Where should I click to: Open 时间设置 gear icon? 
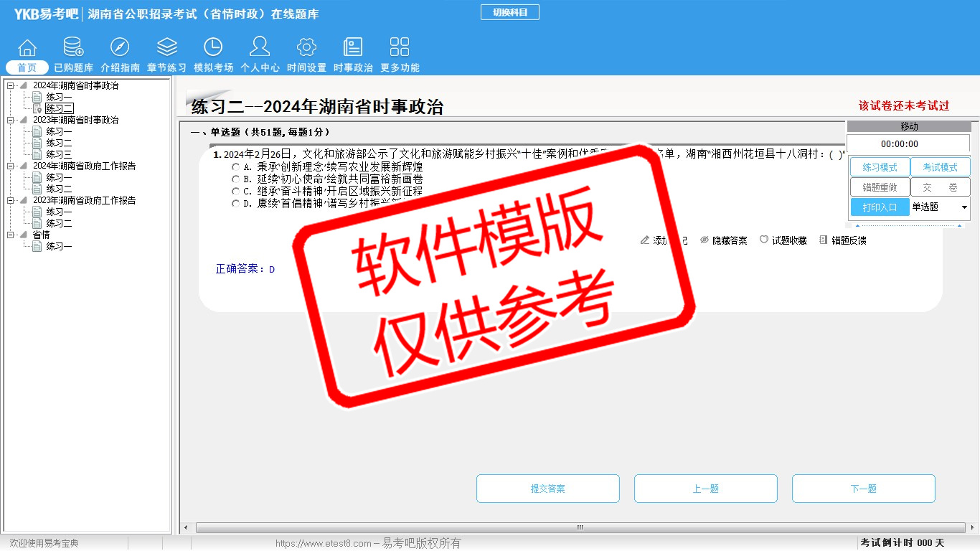[306, 48]
